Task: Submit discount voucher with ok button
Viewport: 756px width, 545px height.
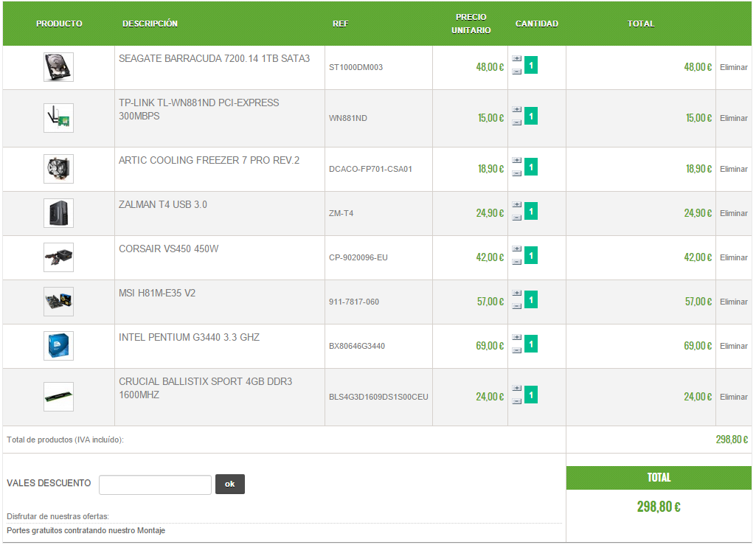Action: 230,485
